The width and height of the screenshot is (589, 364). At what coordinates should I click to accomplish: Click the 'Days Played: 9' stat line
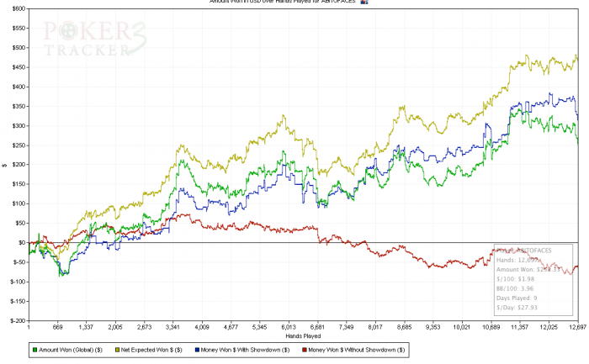[517, 298]
